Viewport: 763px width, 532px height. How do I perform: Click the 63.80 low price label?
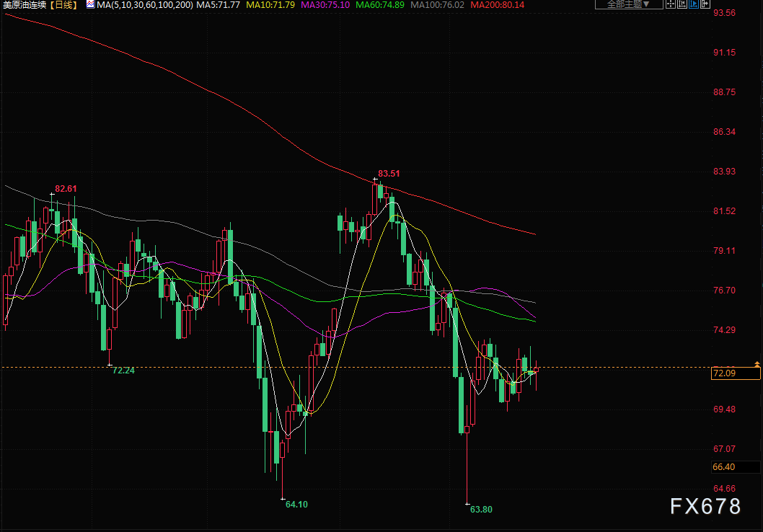point(481,510)
